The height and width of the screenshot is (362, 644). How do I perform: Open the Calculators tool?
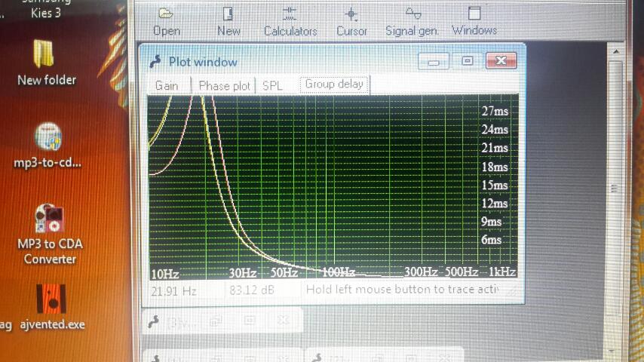(x=290, y=21)
